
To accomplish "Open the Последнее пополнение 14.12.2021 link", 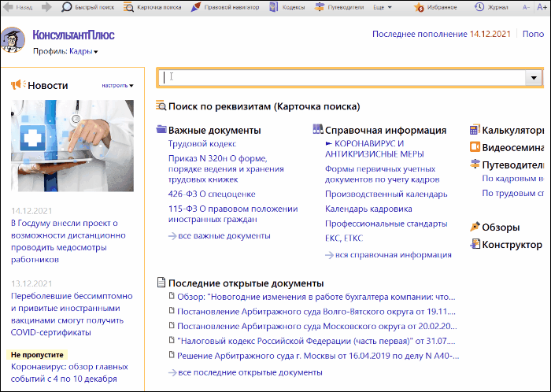I will tap(442, 34).
